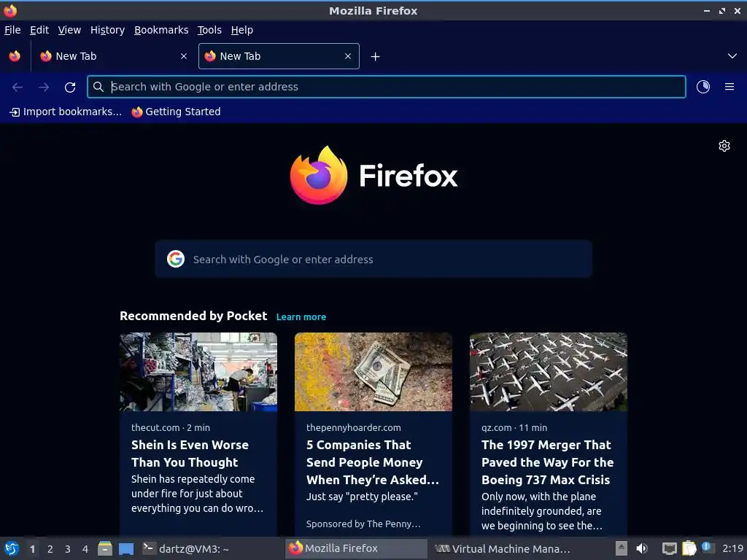
Task: Go forward one page
Action: click(44, 87)
